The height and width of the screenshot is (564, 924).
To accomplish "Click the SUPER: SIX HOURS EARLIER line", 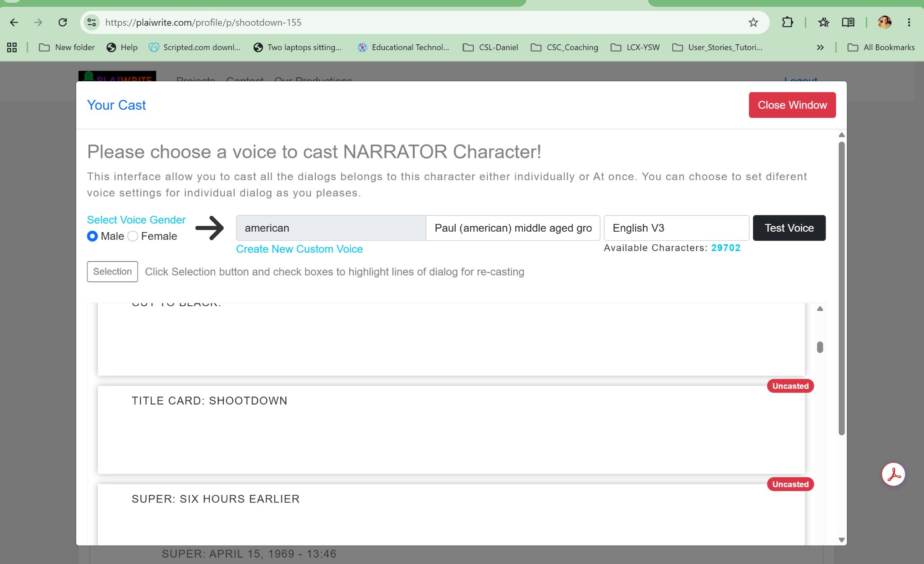I will pyautogui.click(x=216, y=499).
